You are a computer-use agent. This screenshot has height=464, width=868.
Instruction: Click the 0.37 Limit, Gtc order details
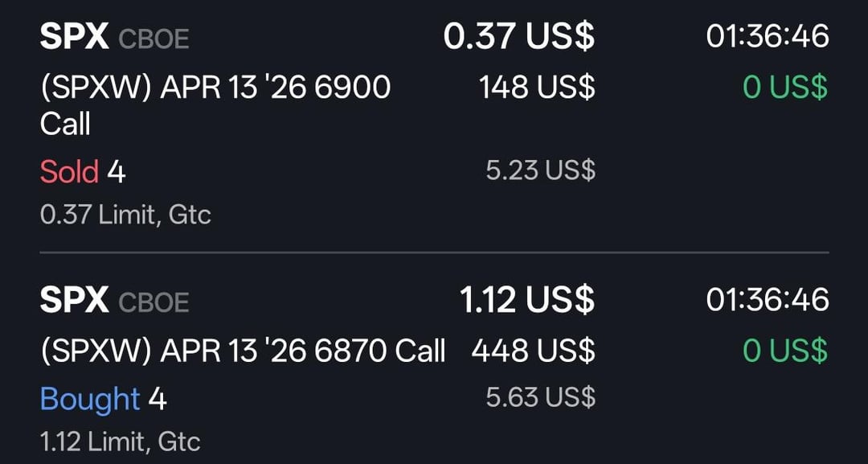click(x=125, y=215)
